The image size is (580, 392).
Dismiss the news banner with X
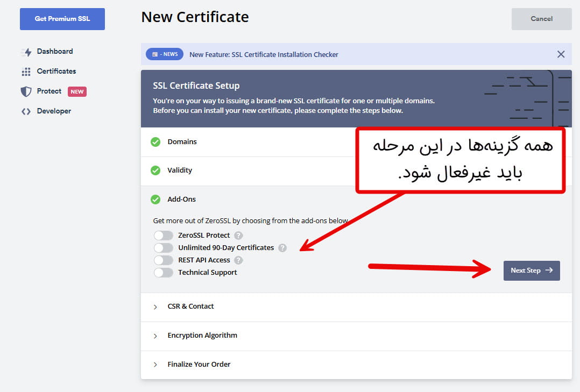[x=561, y=54]
